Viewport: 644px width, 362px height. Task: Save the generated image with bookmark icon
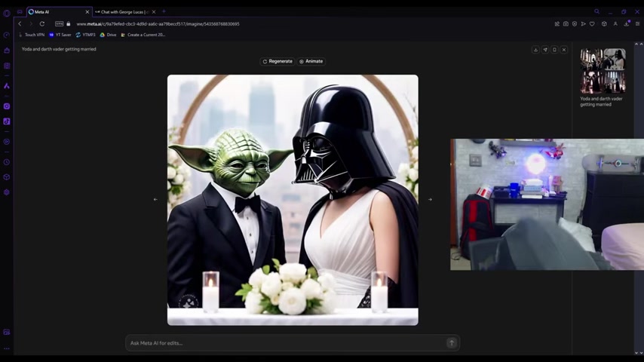pos(554,50)
